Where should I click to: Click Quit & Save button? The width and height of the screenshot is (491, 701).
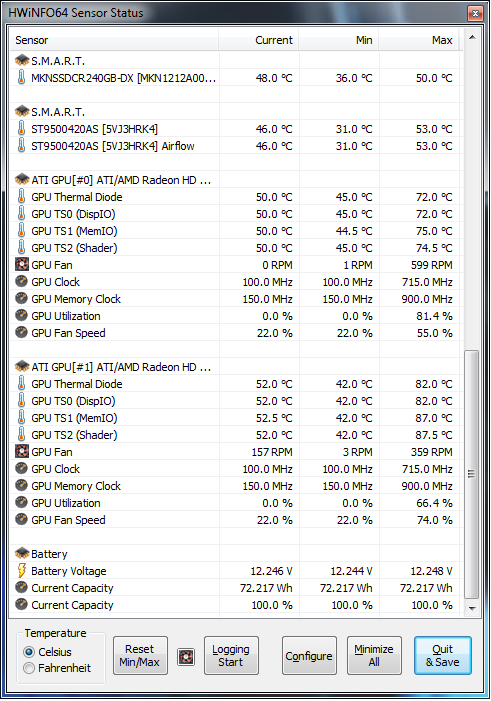pos(443,655)
